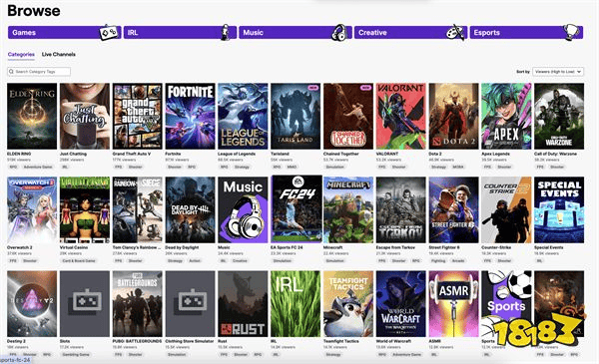Click the Dota 2 title link
Viewport: 599px width, 364px height.
click(435, 154)
